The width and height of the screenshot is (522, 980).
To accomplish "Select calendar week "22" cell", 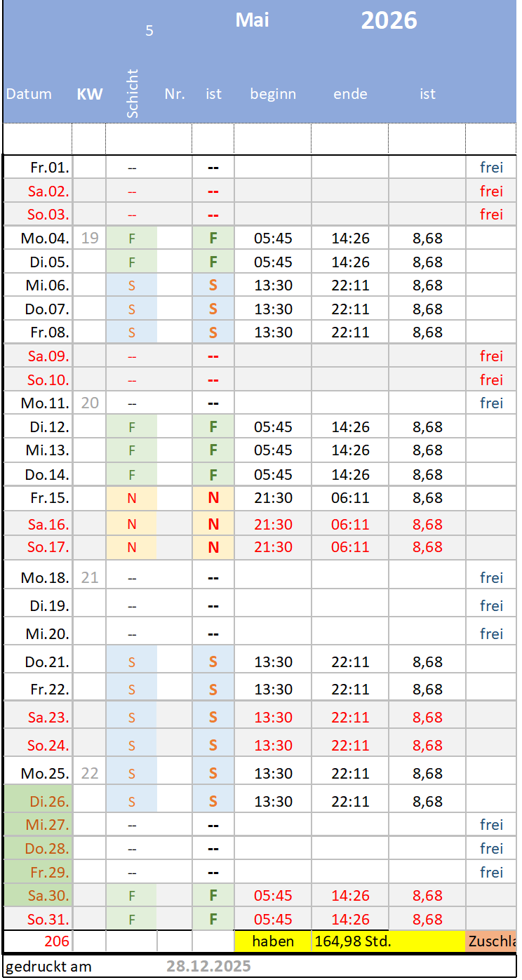I will pyautogui.click(x=90, y=774).
